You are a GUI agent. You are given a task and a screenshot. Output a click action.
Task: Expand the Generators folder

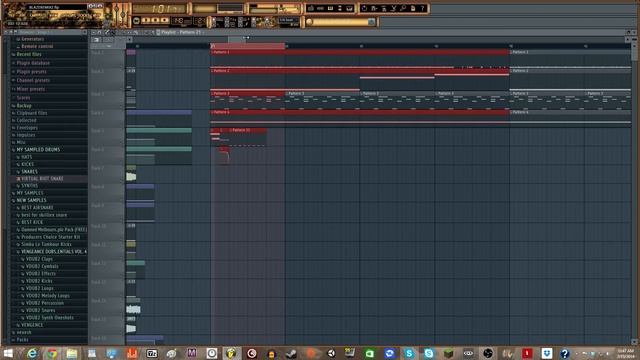click(32, 39)
